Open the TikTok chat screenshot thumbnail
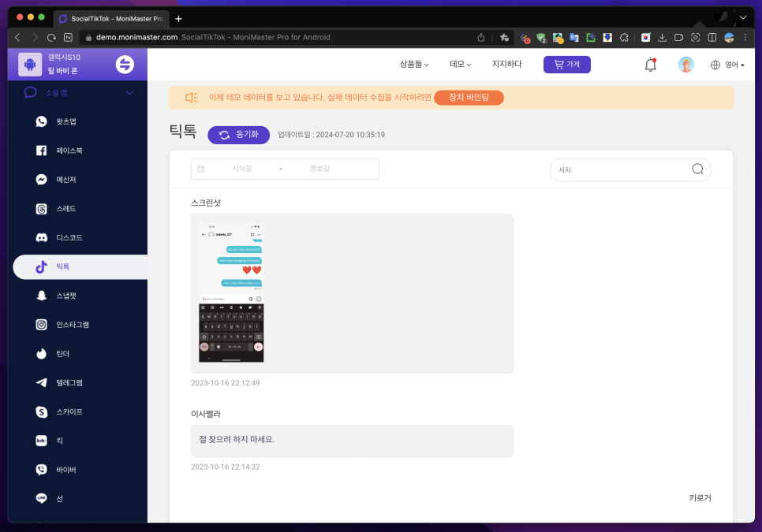 [231, 292]
